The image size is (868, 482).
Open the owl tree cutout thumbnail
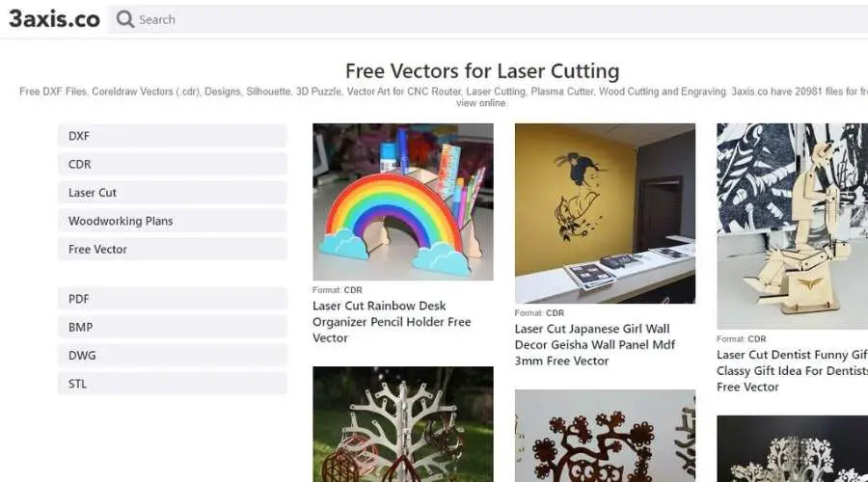click(605, 436)
